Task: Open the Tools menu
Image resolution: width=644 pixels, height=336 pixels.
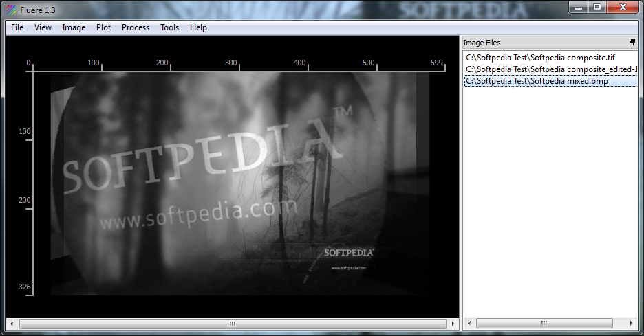Action: coord(170,27)
